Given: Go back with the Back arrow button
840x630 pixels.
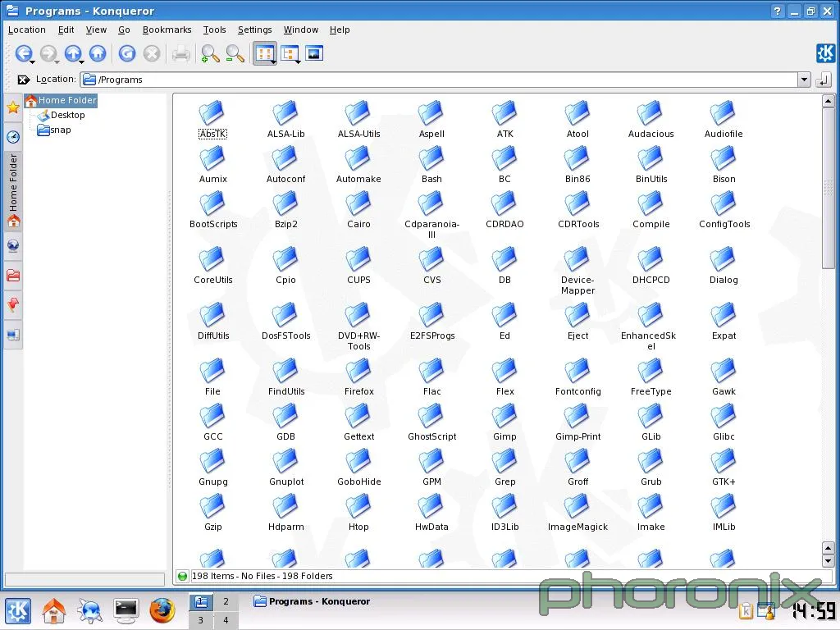Looking at the screenshot, I should tap(23, 53).
